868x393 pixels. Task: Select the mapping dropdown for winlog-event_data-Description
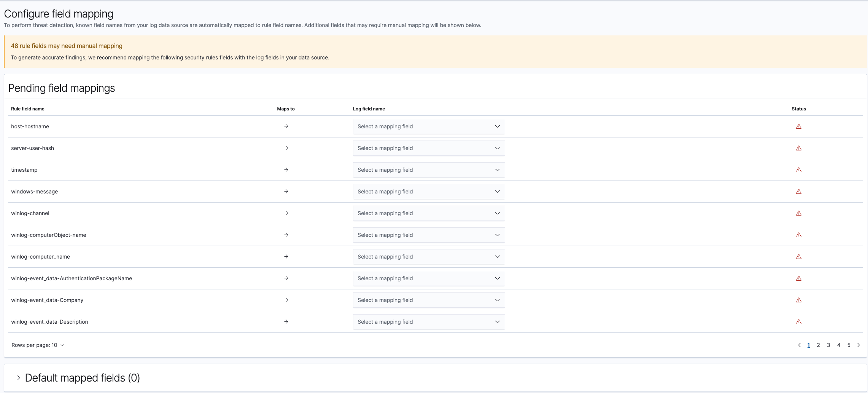[x=428, y=321]
